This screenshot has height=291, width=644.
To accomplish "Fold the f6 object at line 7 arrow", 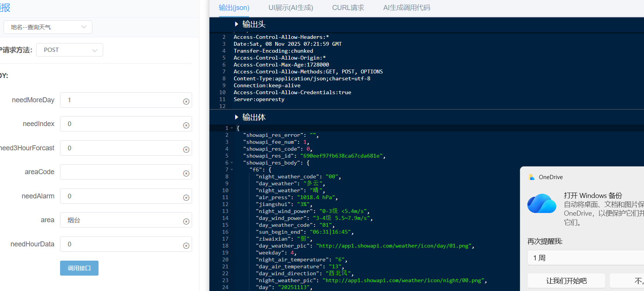I will [232, 170].
